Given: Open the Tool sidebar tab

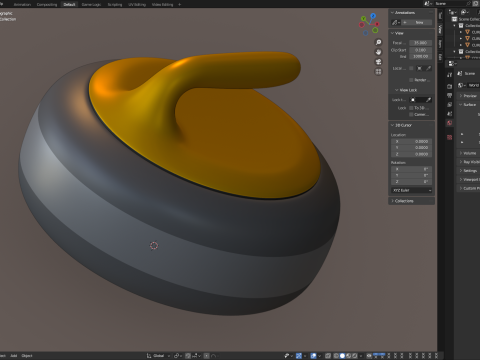Looking at the screenshot, I should (x=440, y=16).
